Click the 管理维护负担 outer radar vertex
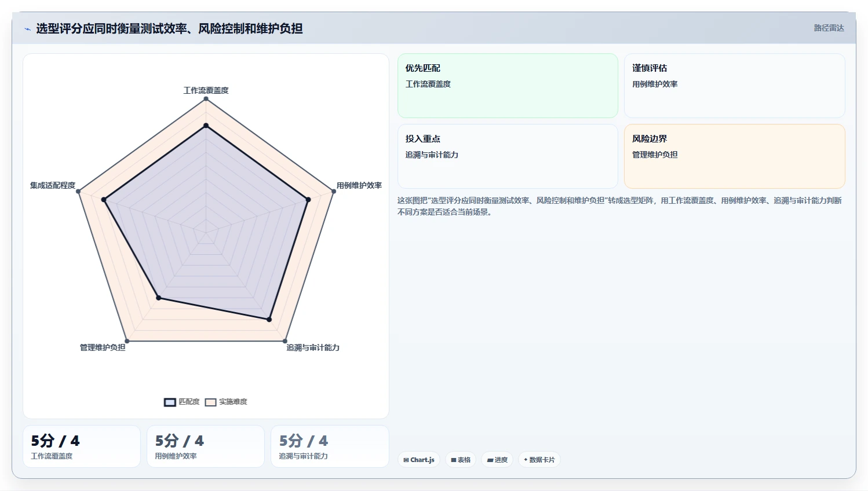The image size is (868, 491). click(x=127, y=341)
